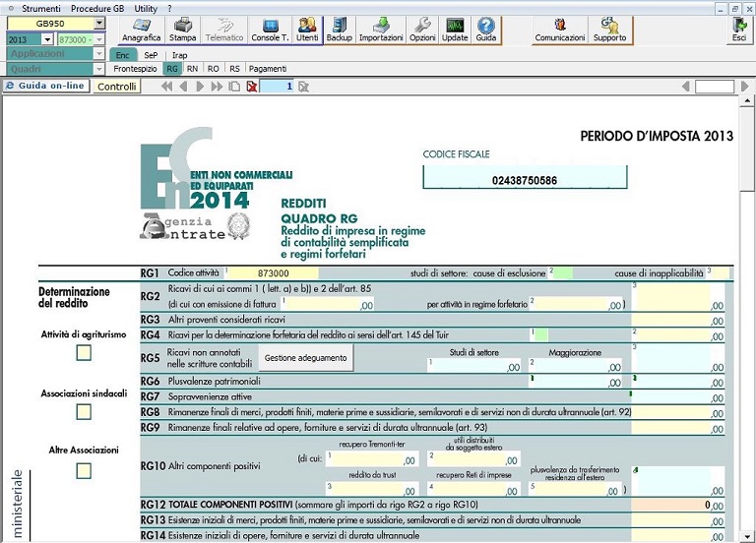Open the Strumenti menu
Screen dimensions: 756x543
[41, 8]
